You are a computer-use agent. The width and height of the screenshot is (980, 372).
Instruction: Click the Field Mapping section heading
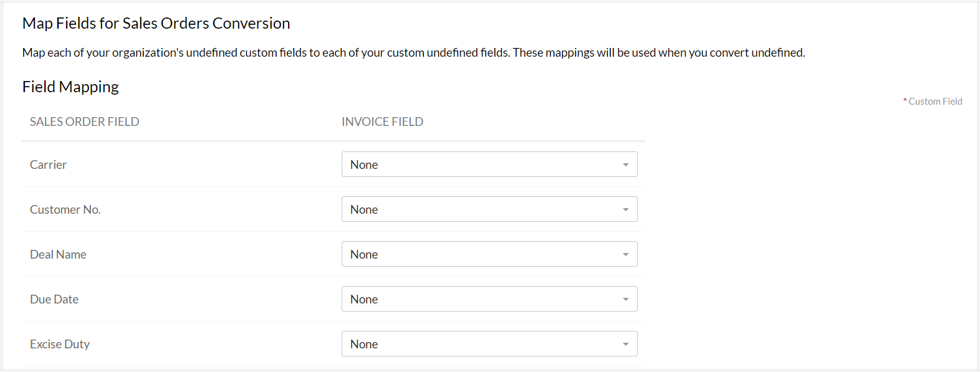(70, 87)
